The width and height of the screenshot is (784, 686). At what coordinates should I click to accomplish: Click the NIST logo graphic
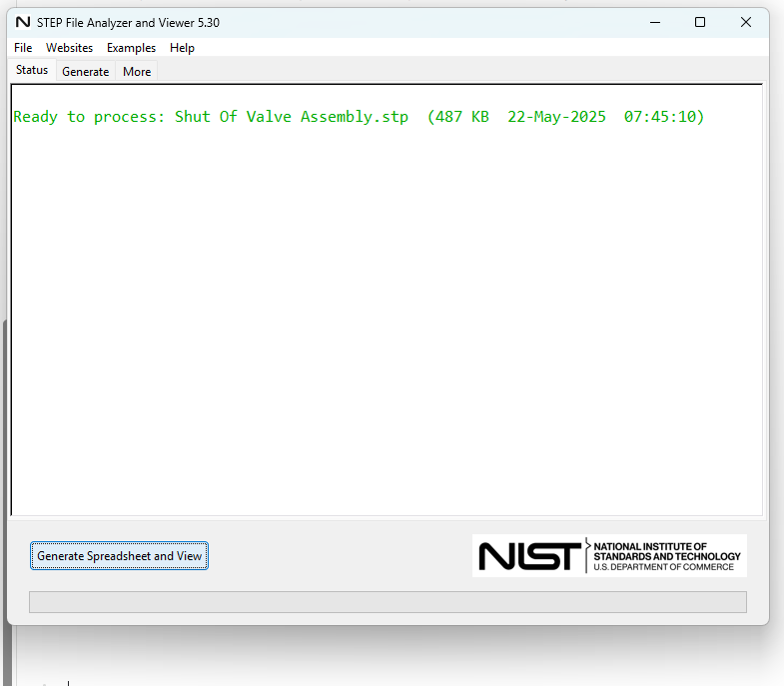point(529,556)
